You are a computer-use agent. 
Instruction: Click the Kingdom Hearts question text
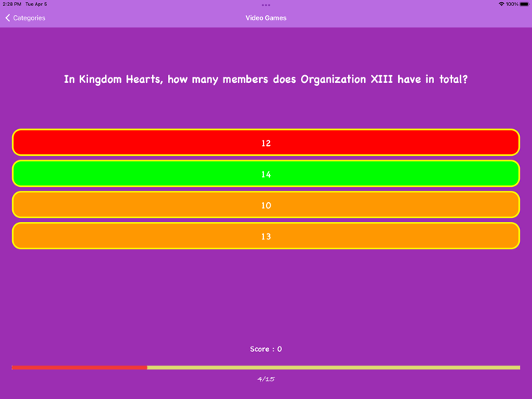(266, 79)
